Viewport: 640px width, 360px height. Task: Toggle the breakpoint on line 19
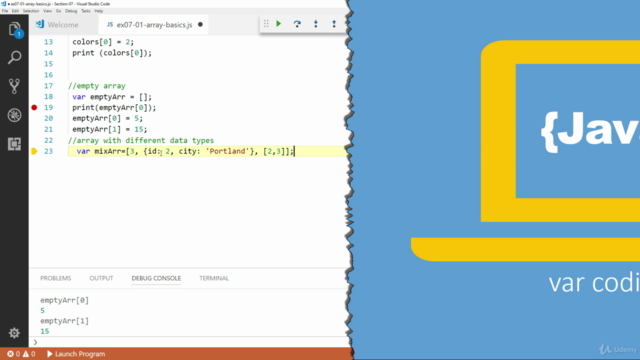(34, 107)
